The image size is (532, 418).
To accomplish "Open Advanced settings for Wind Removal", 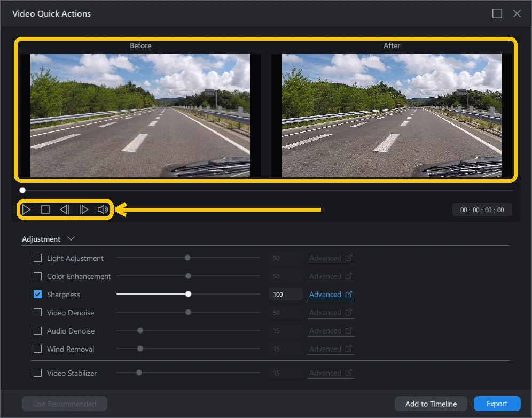I will (331, 349).
